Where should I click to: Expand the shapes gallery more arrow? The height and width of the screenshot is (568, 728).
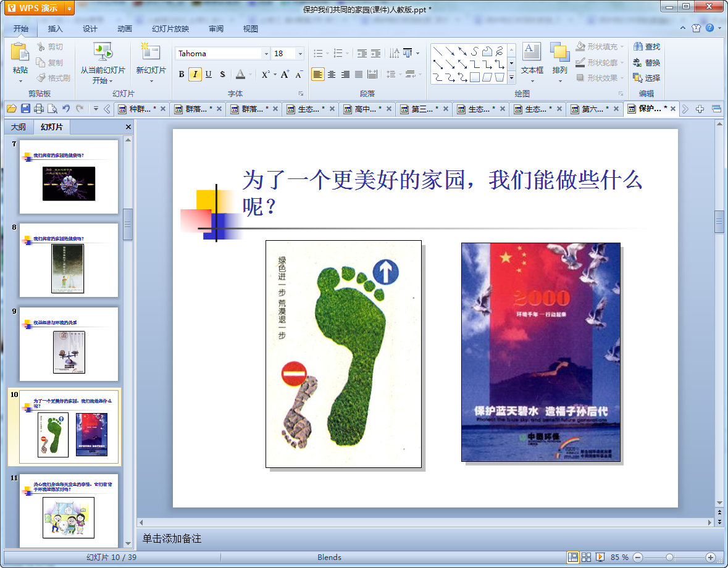point(511,78)
